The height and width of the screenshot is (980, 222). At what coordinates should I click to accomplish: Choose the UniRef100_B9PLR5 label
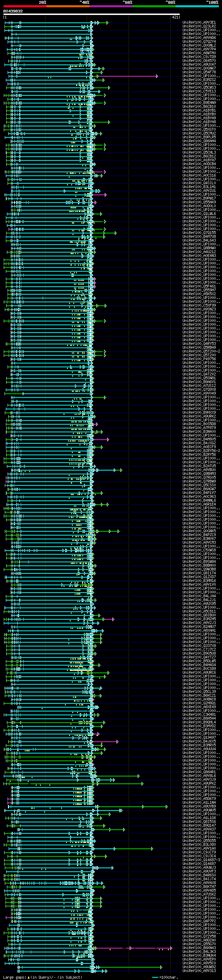199,137
